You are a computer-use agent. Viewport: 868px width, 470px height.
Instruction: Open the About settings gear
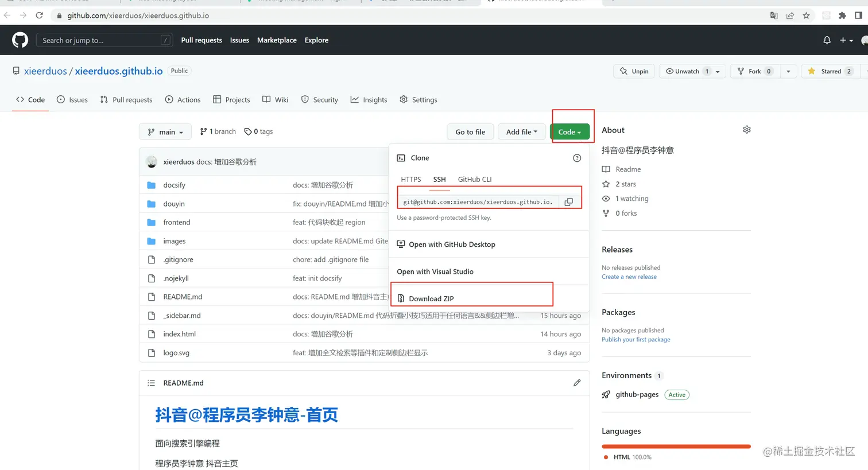(746, 130)
